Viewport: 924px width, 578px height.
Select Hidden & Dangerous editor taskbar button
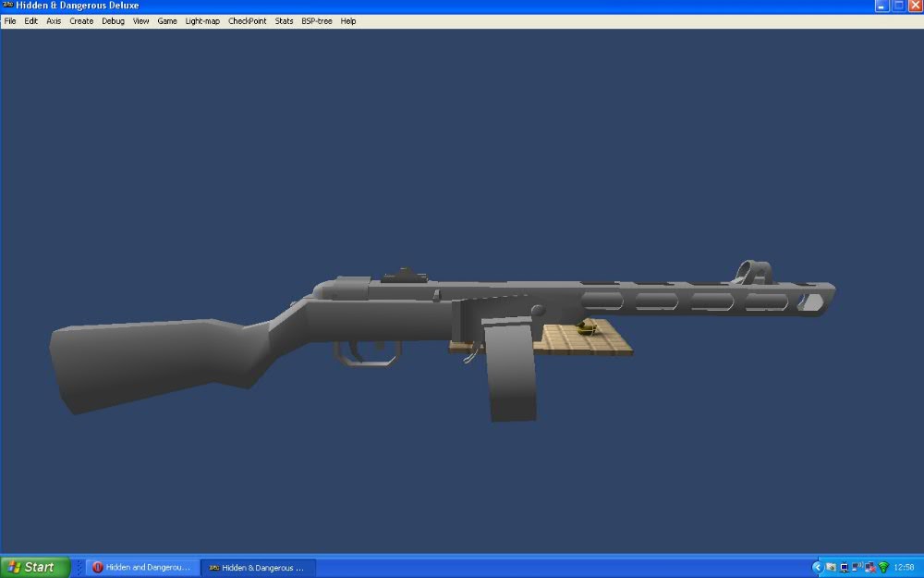(x=258, y=568)
